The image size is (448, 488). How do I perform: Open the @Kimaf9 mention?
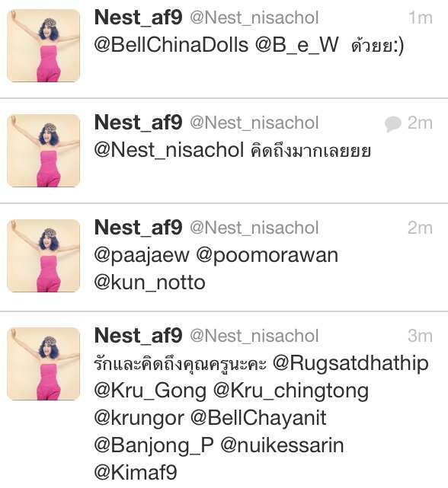tap(136, 473)
